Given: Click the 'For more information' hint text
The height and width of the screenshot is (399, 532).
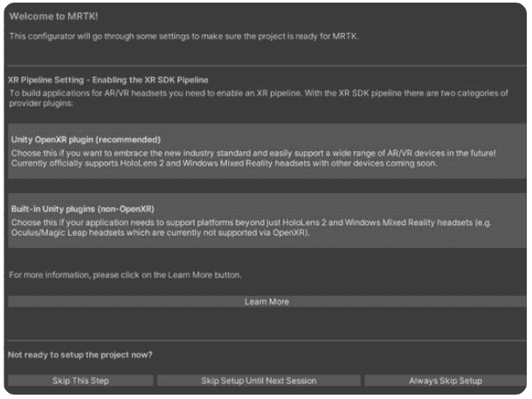Looking at the screenshot, I should point(125,275).
